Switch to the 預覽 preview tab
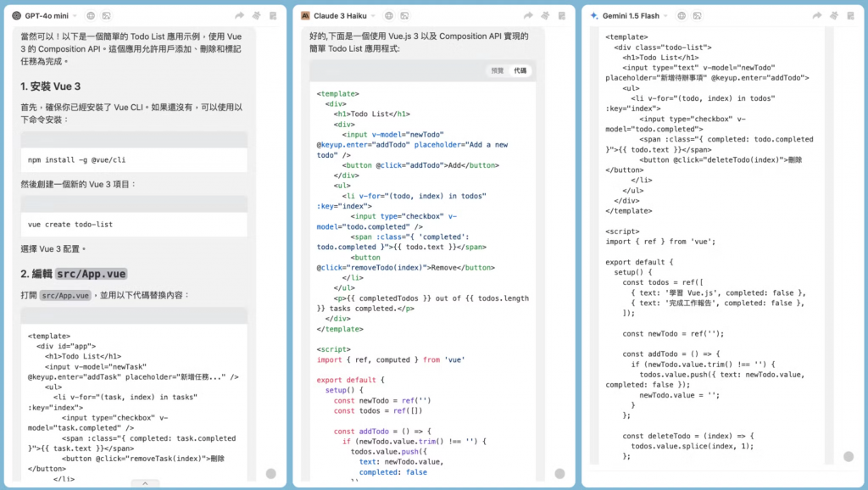Image resolution: width=868 pixels, height=490 pixels. point(498,70)
